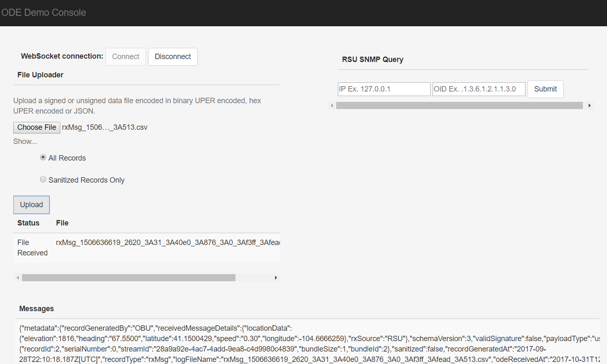Focus the OID input field

coord(479,89)
